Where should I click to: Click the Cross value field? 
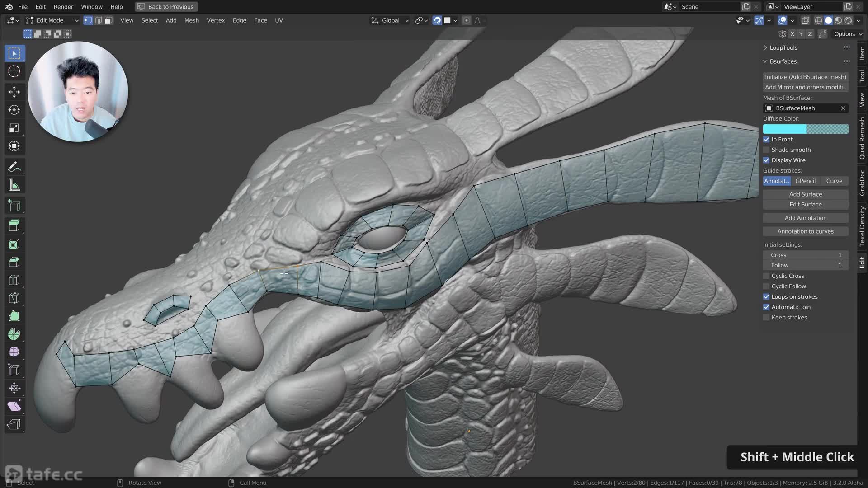[x=805, y=255]
